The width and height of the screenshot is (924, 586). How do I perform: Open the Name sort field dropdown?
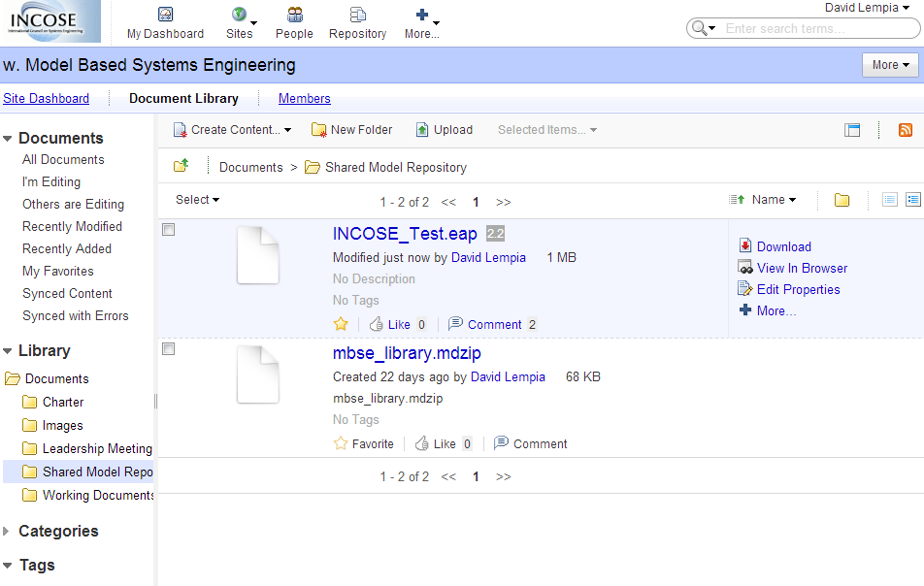tap(774, 200)
